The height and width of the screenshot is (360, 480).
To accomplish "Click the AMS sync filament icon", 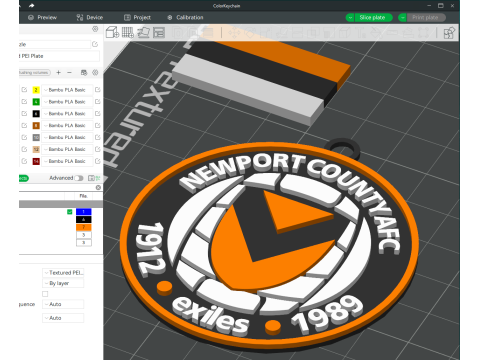I will tap(84, 72).
